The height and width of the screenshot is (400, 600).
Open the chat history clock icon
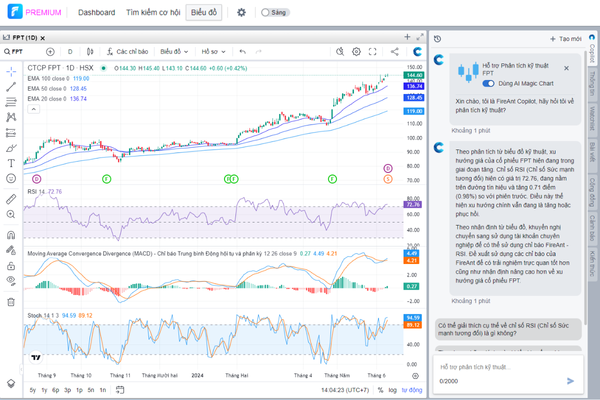[x=438, y=39]
